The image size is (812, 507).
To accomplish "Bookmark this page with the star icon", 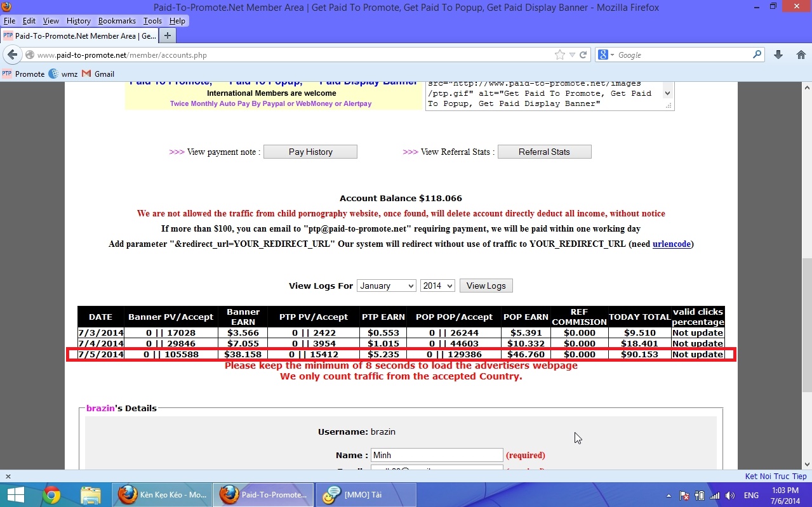I will (x=559, y=55).
